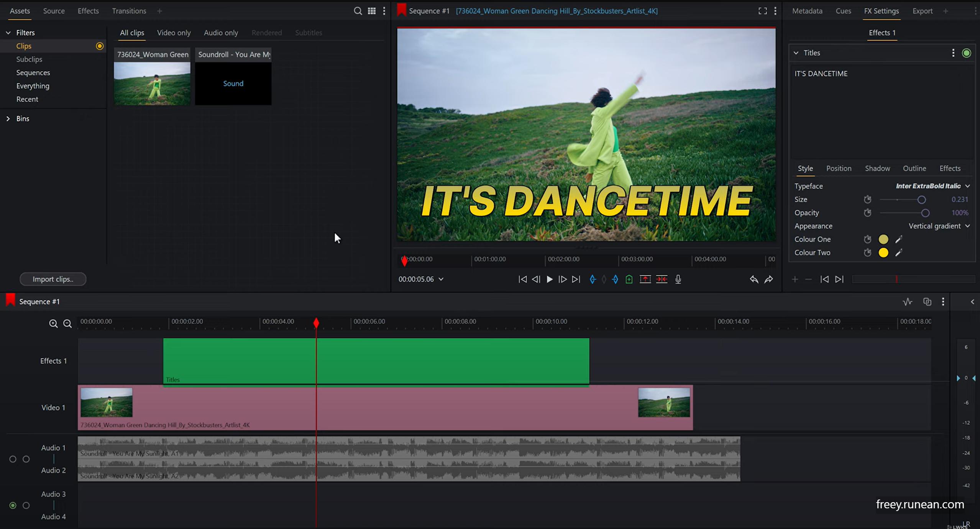Image resolution: width=980 pixels, height=529 pixels.
Task: Zoom in the timeline with magnifier plus
Action: (53, 324)
